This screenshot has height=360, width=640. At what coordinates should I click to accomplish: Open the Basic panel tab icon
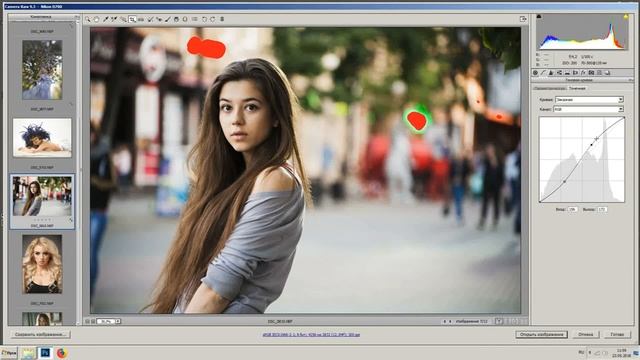(536, 73)
